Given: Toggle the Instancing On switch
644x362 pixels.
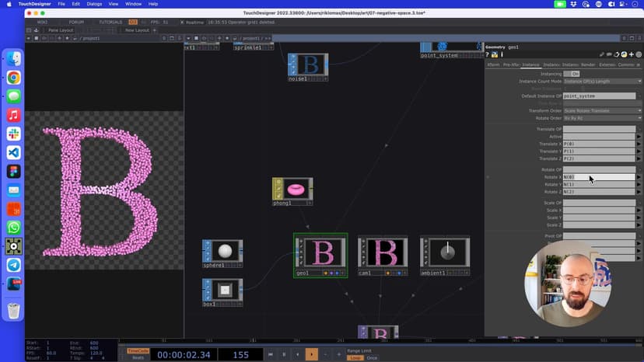Looking at the screenshot, I should [572, 74].
